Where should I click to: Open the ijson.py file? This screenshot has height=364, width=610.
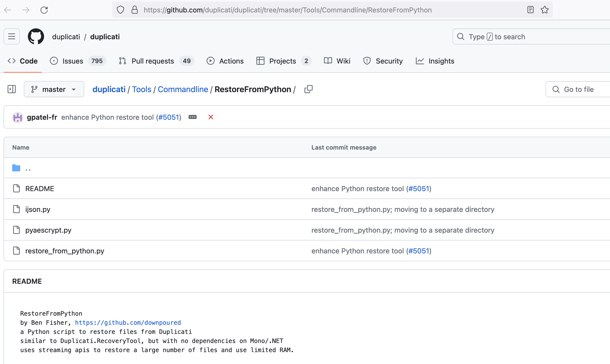pos(38,209)
